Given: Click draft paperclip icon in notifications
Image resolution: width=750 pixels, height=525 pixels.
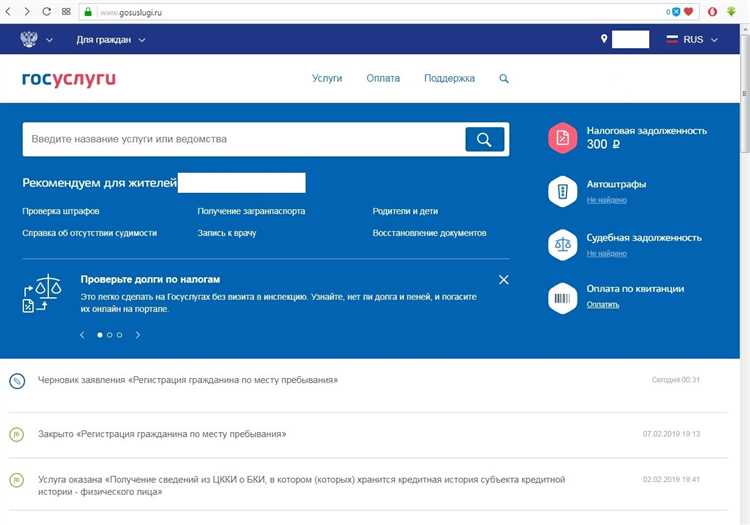Looking at the screenshot, I should pos(17,381).
